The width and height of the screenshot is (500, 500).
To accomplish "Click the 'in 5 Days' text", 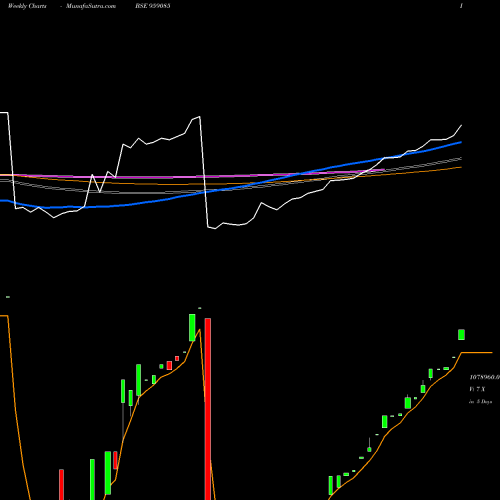I will click(x=480, y=402).
